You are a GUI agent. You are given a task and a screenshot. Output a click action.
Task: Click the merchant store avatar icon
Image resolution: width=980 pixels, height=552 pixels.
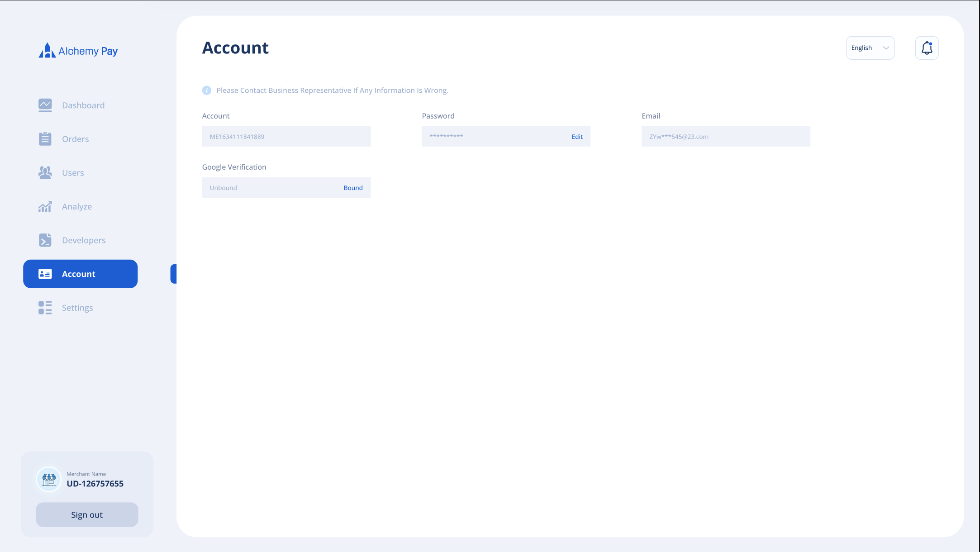[x=49, y=479]
